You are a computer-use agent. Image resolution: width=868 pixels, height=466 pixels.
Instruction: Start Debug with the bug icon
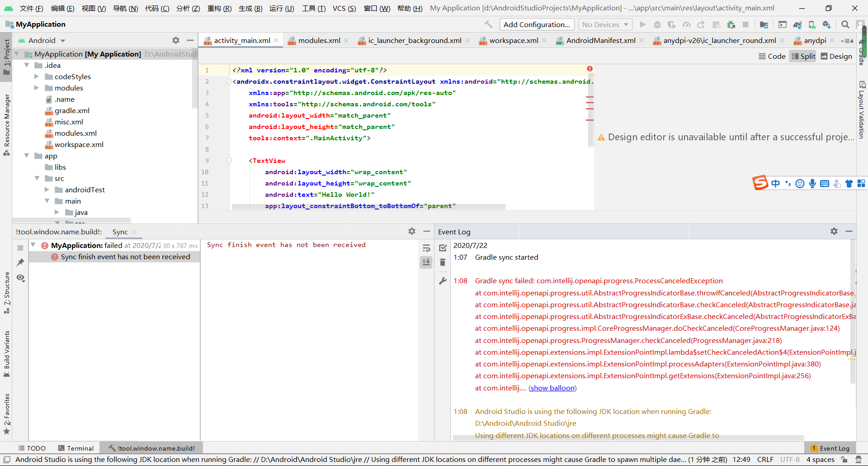pyautogui.click(x=657, y=24)
